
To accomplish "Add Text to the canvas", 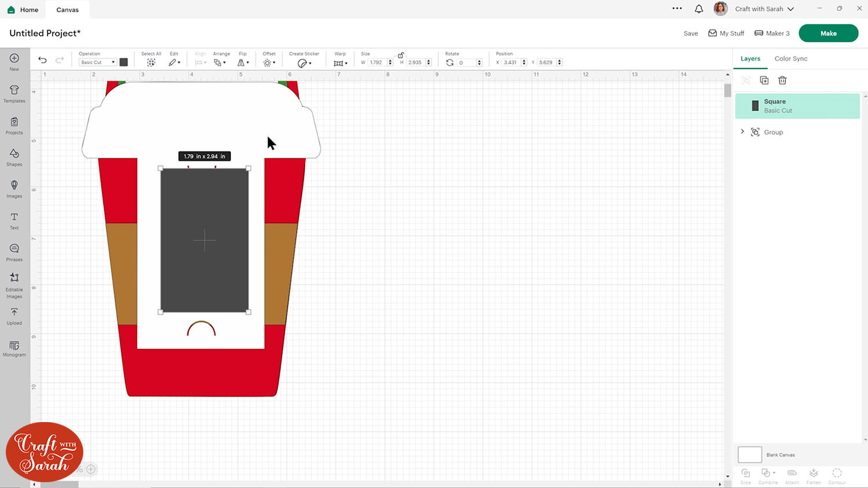I will click(x=14, y=220).
